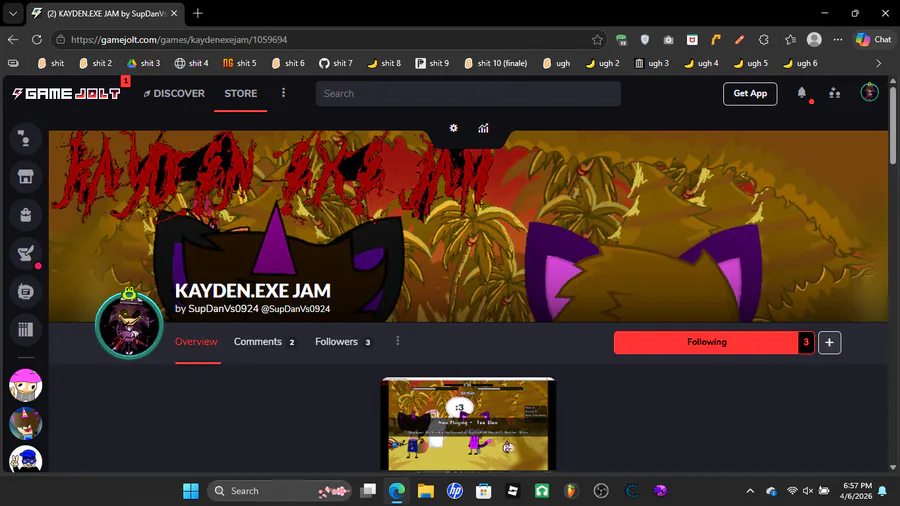
Task: Open the friends list icon
Action: (835, 93)
